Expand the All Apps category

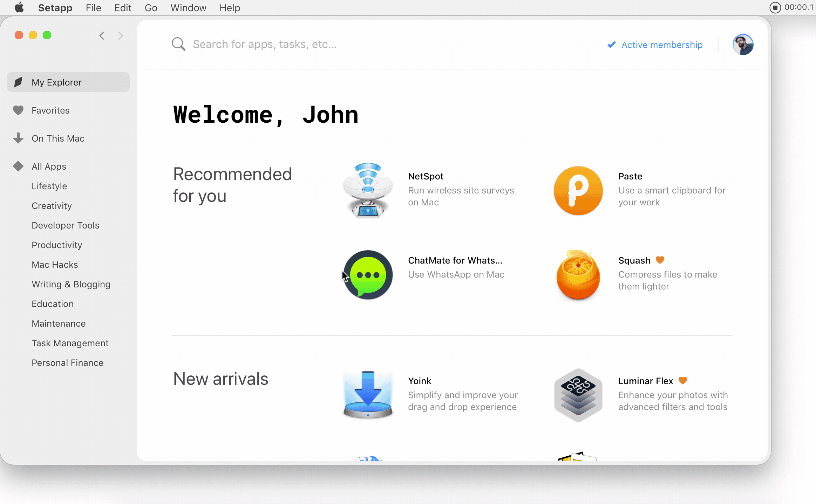click(49, 166)
